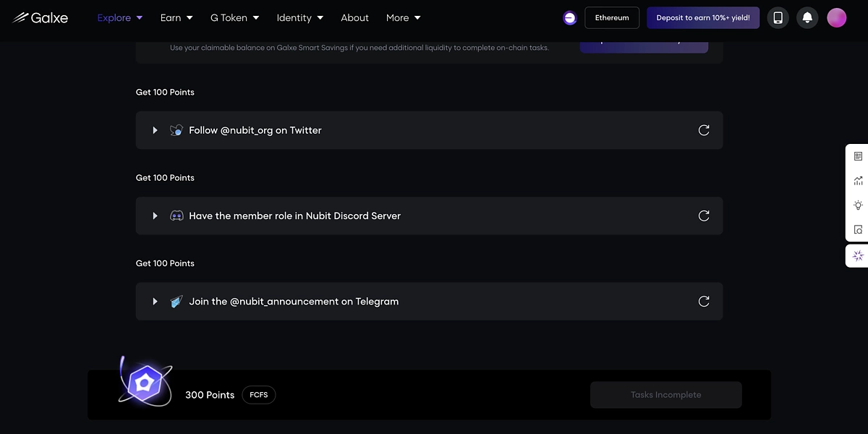This screenshot has height=434, width=868.
Task: Click the Follow @nubit_org on Twitter text
Action: 255,130
